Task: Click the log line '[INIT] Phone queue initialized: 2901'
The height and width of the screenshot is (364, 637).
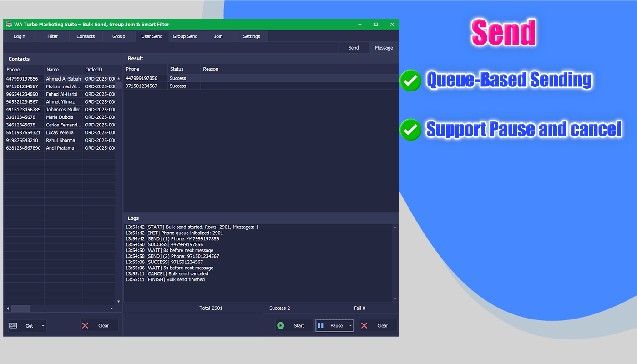Action: 174,233
